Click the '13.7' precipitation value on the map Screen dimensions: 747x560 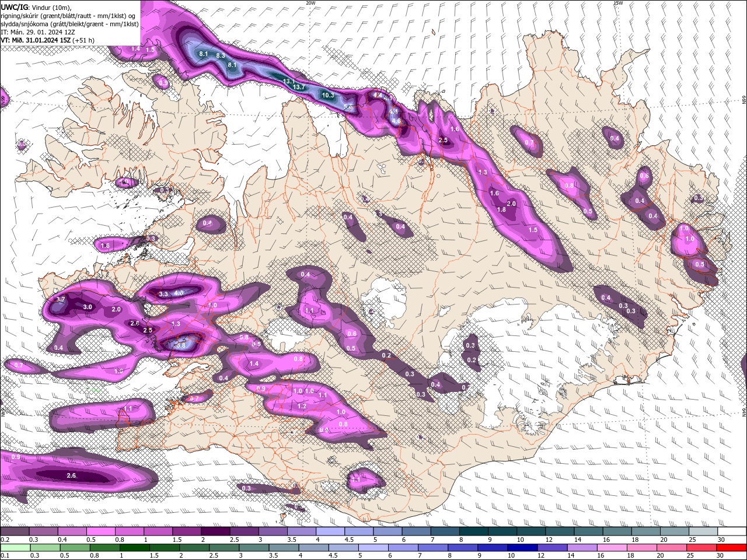point(299,87)
